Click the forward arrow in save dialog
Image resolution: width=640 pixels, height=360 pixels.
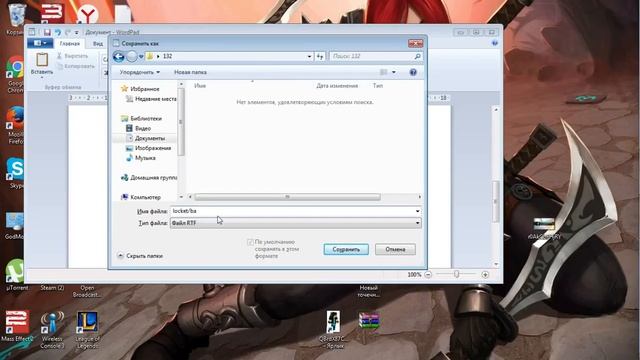pos(131,56)
